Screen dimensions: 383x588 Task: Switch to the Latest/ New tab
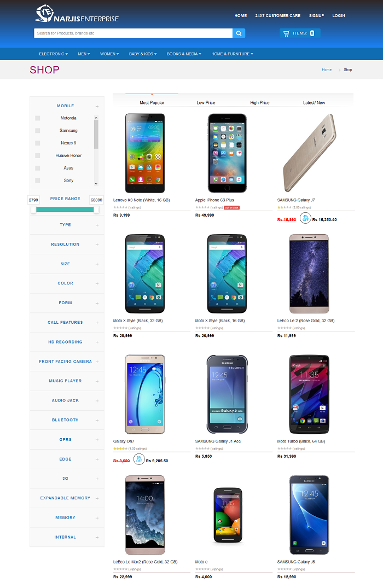pos(314,103)
